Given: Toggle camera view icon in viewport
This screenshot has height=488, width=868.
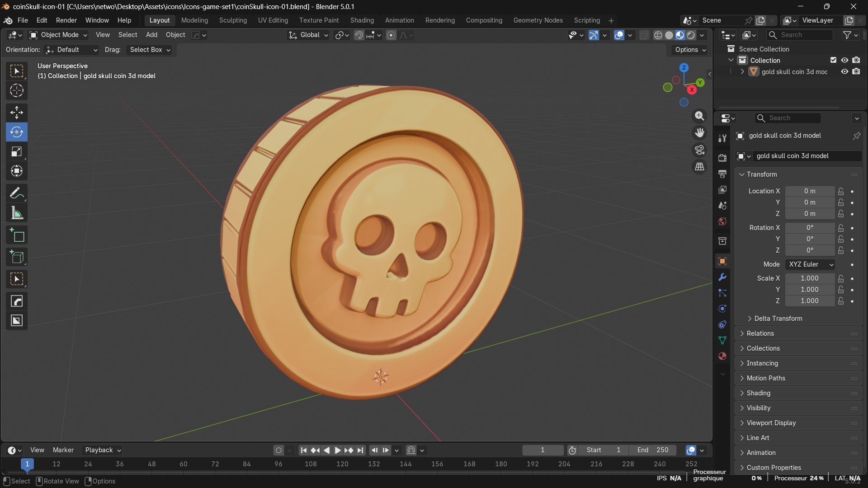Looking at the screenshot, I should pyautogui.click(x=699, y=150).
